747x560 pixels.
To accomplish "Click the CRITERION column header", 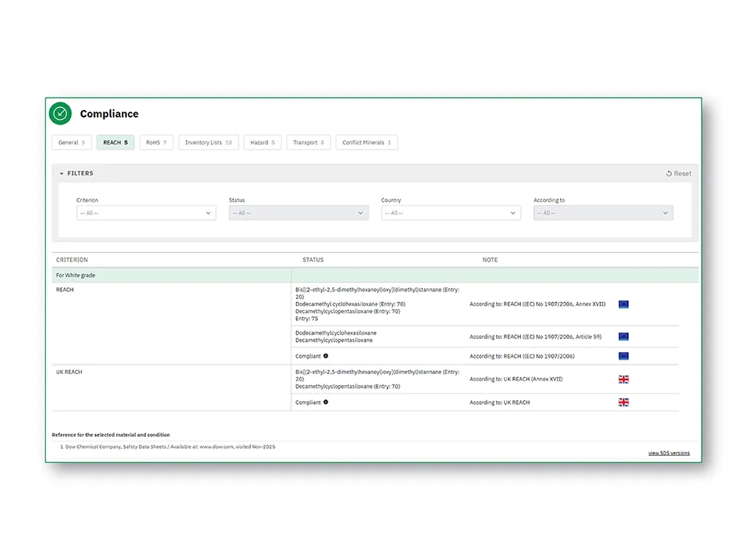I will coord(72,260).
